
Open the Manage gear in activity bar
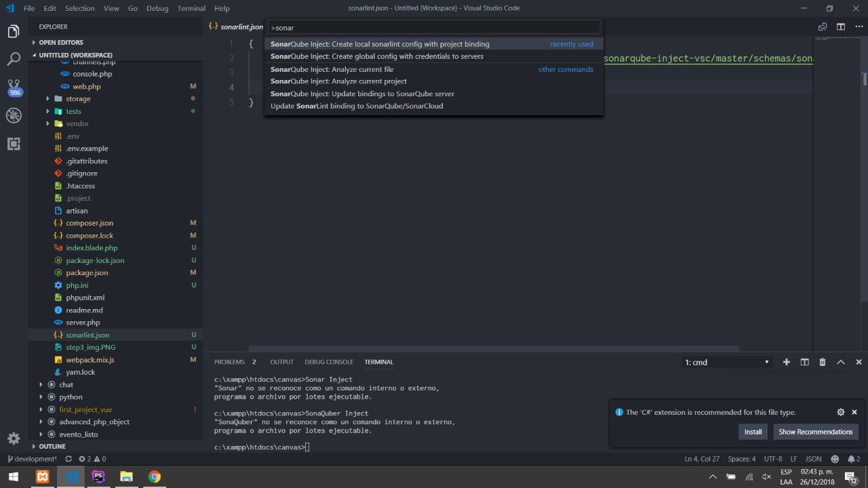click(x=14, y=438)
